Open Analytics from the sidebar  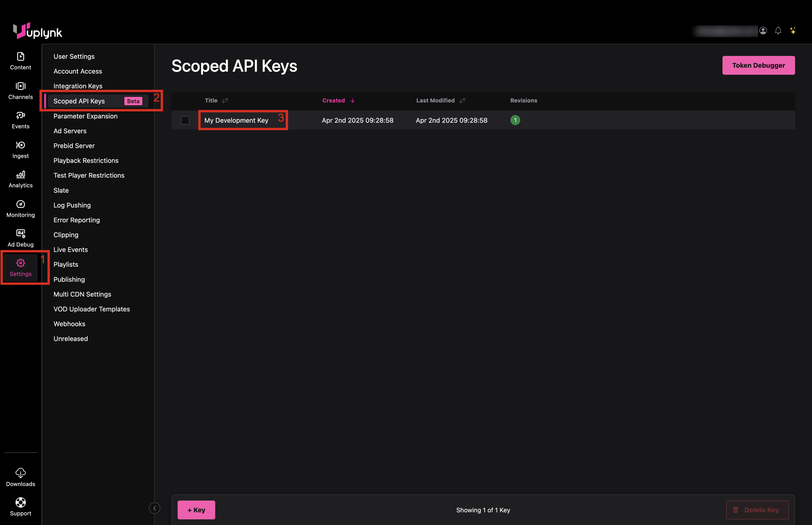point(20,175)
